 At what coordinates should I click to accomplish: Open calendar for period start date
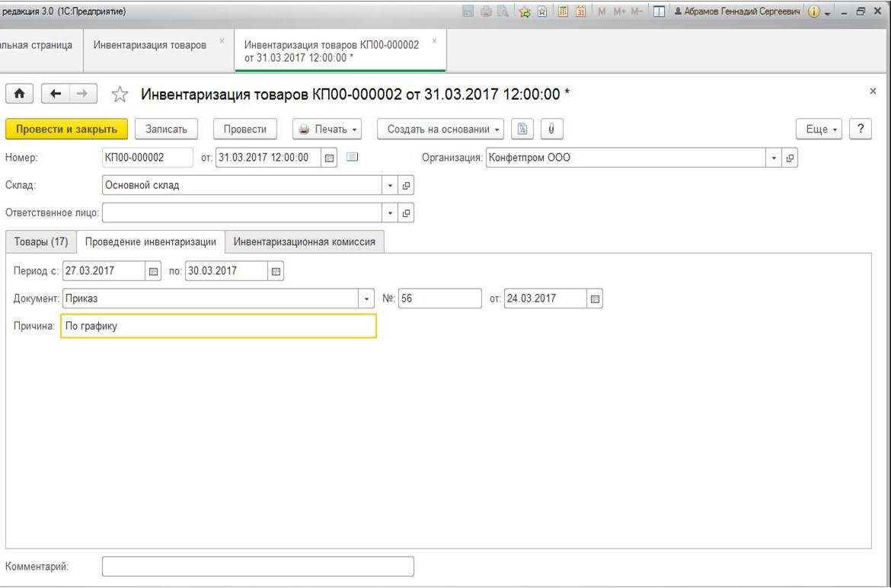pos(153,271)
